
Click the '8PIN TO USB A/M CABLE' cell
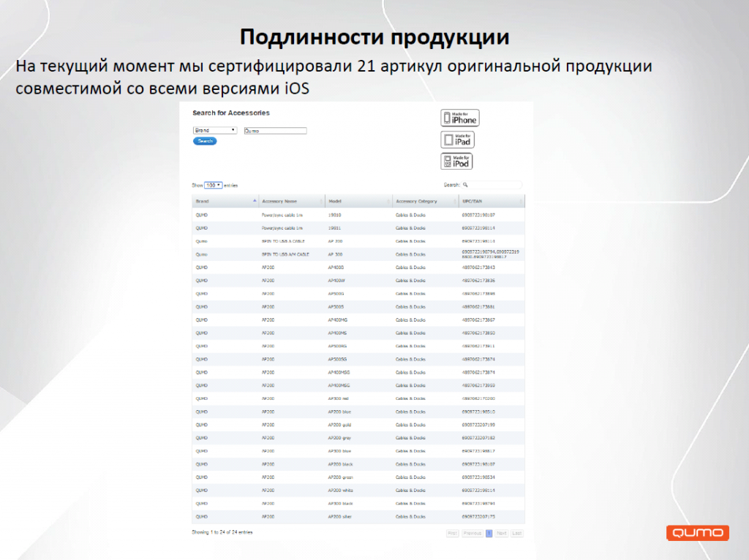click(285, 254)
